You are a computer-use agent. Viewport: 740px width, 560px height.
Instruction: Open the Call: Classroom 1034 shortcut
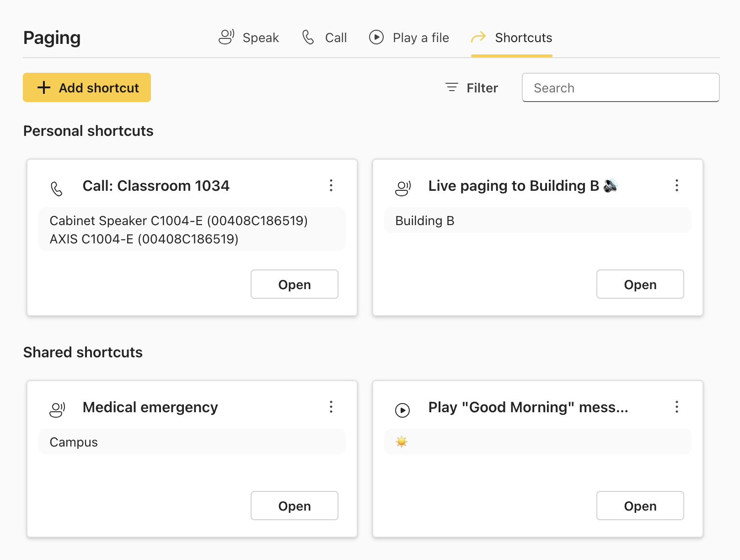tap(295, 284)
